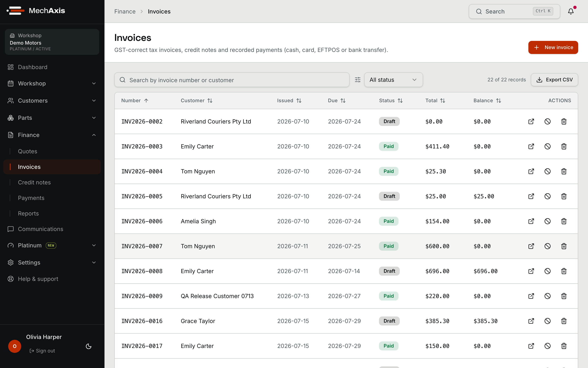Open the All status dropdown

393,80
